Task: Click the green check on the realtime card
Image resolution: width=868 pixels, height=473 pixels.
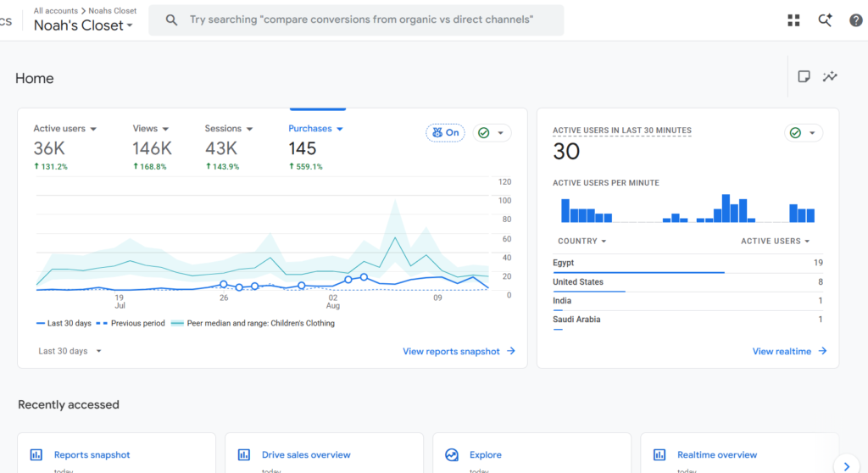Action: [795, 133]
